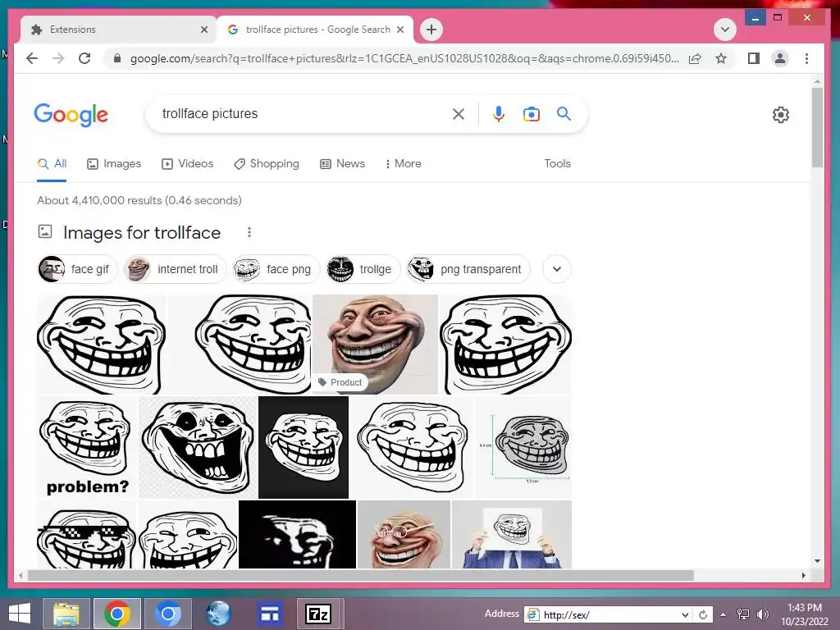Clear the search box with X

[x=458, y=113]
